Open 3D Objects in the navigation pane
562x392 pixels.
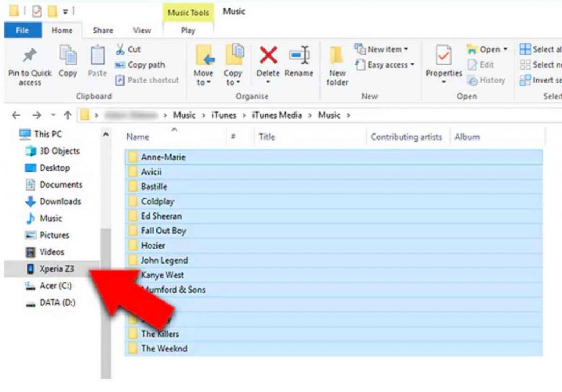52,151
